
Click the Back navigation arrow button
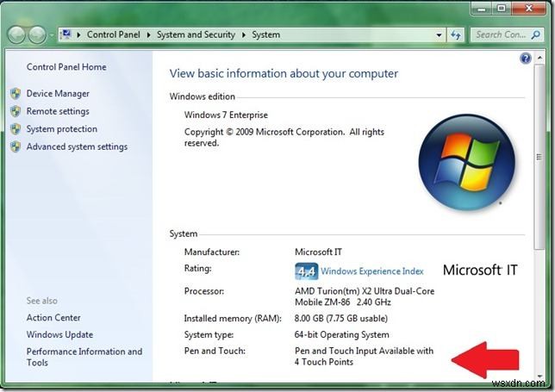(x=16, y=35)
